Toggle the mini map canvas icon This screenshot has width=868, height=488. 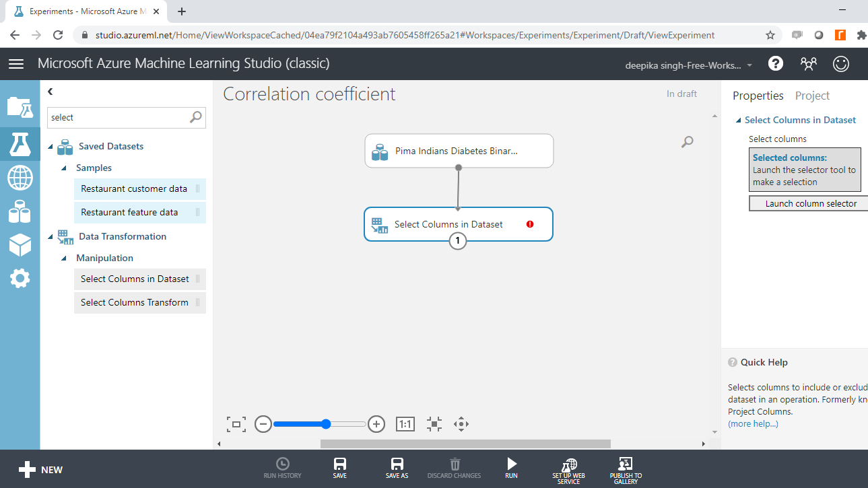point(434,424)
